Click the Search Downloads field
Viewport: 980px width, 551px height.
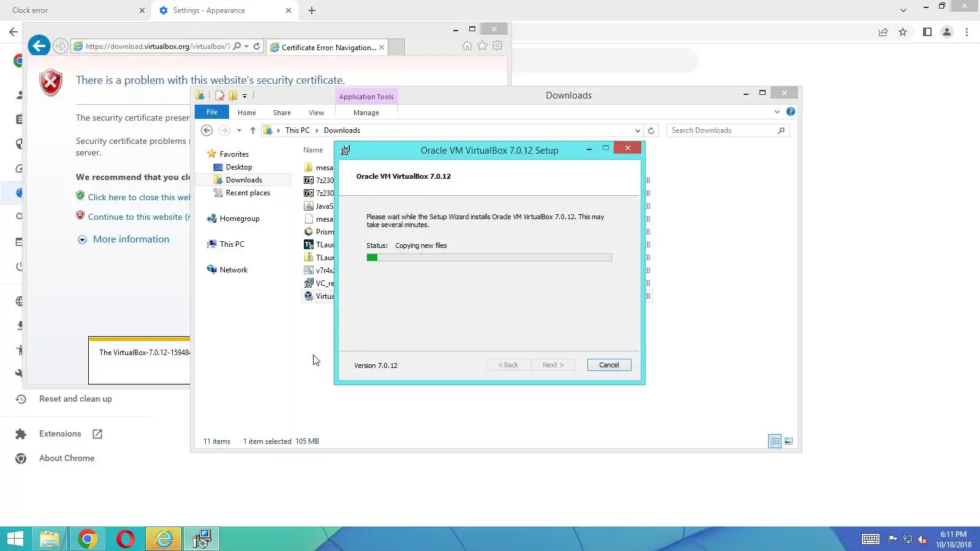point(728,130)
